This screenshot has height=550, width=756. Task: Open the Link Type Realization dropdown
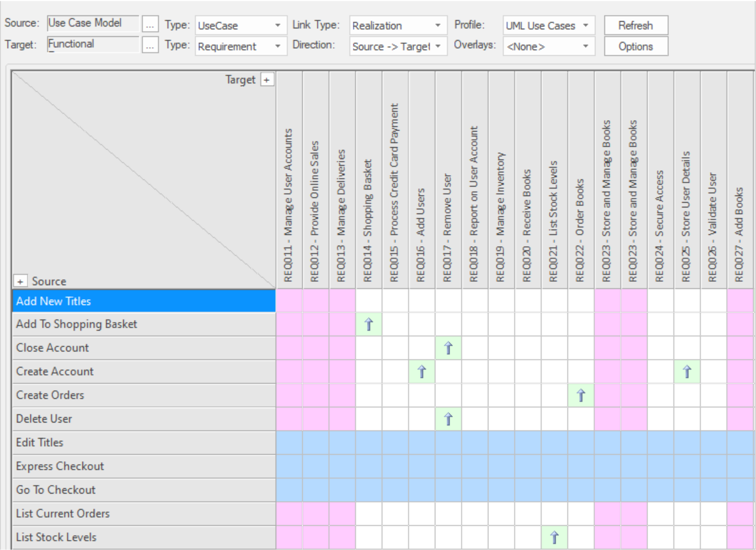point(437,26)
